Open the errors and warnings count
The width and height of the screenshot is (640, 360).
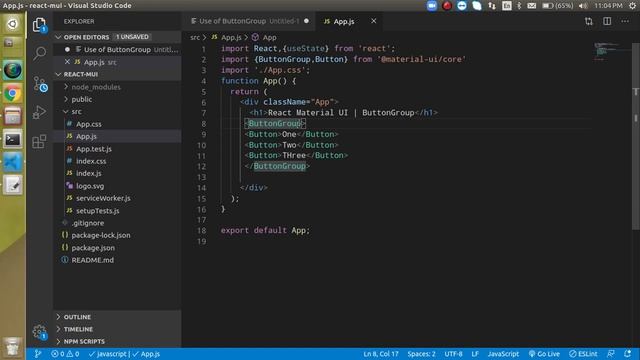tap(65, 354)
